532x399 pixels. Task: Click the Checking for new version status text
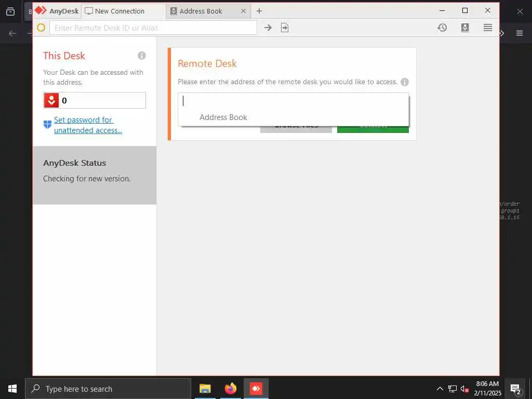(x=87, y=179)
